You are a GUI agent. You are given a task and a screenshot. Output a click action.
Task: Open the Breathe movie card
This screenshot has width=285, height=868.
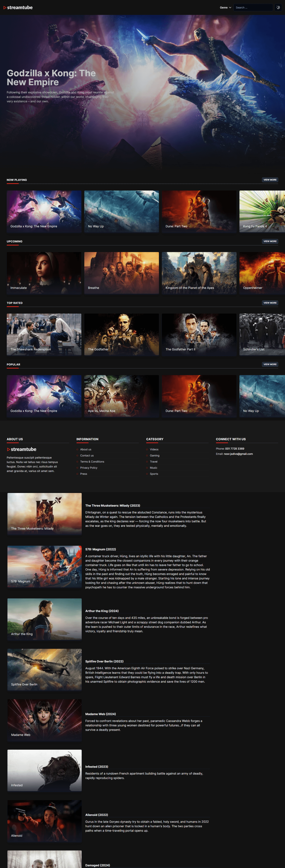[x=121, y=273]
